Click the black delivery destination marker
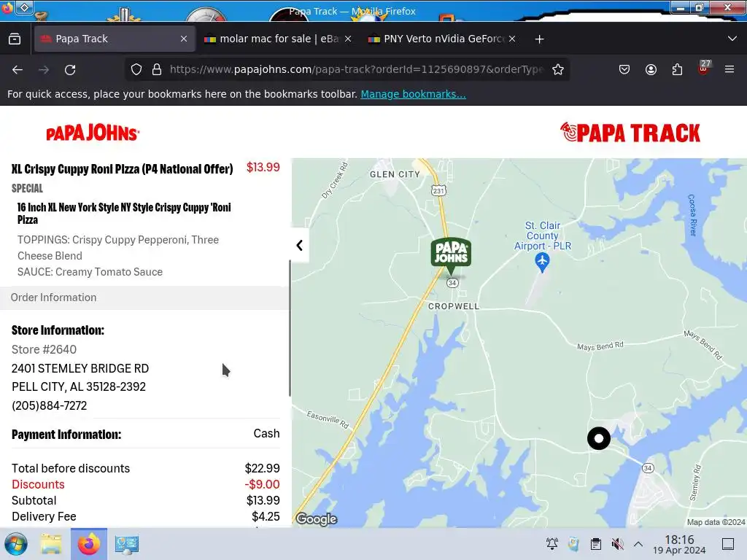 point(599,438)
